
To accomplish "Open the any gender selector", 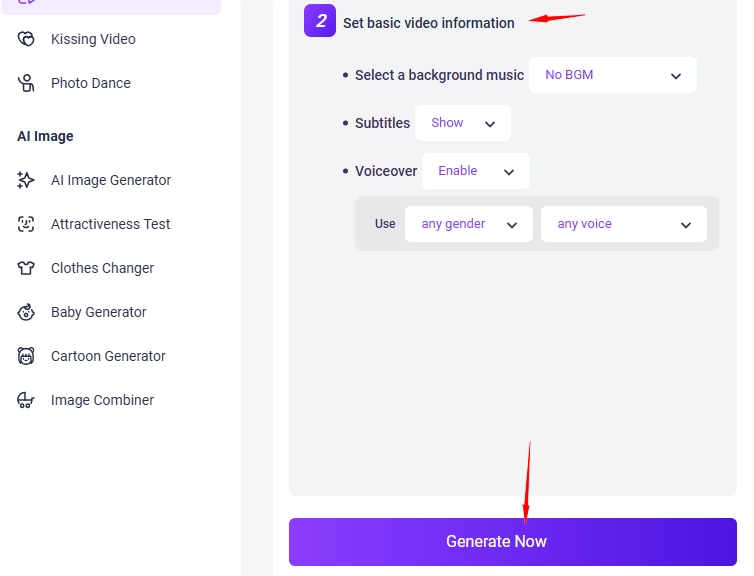I will (x=468, y=224).
